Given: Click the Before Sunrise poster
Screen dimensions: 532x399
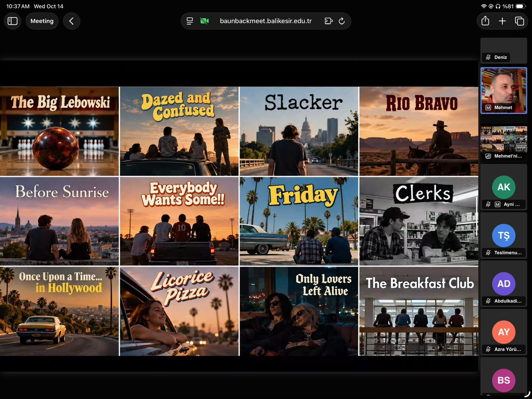Looking at the screenshot, I should tap(59, 221).
